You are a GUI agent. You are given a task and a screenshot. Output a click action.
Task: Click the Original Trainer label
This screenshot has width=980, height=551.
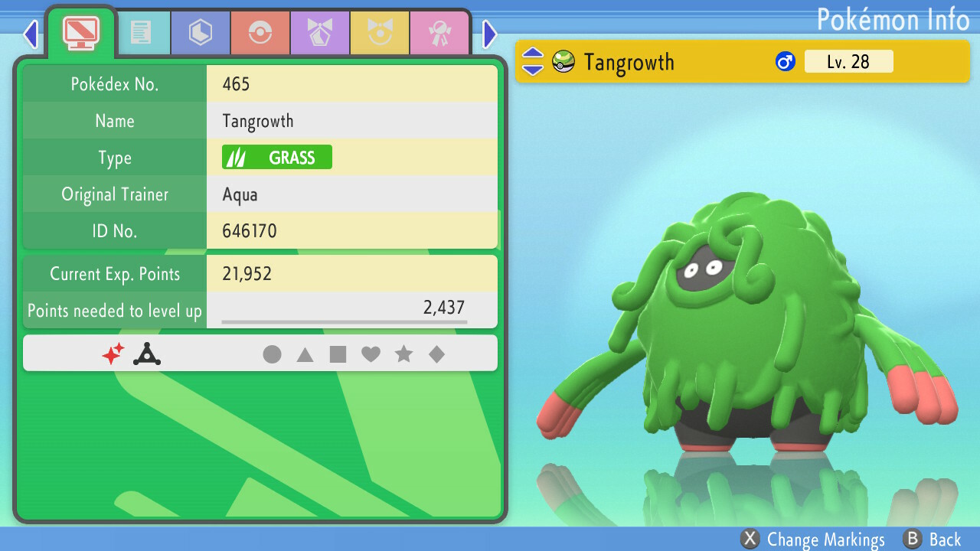tap(115, 194)
